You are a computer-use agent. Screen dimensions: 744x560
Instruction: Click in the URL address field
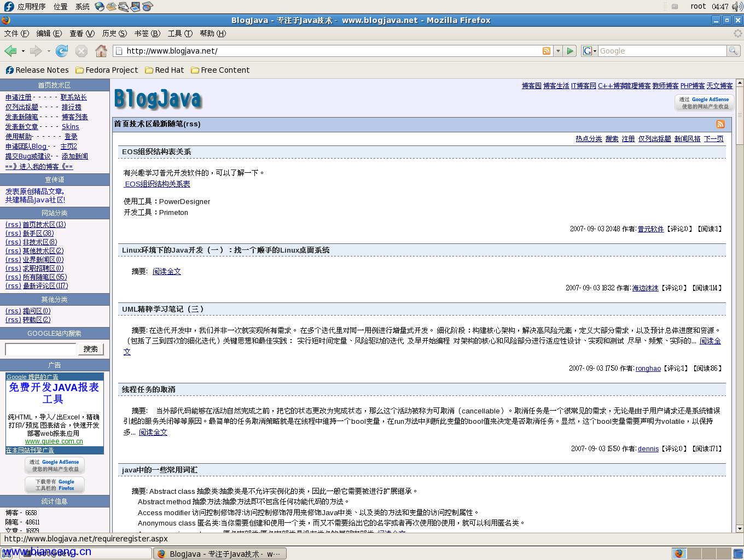click(x=332, y=51)
